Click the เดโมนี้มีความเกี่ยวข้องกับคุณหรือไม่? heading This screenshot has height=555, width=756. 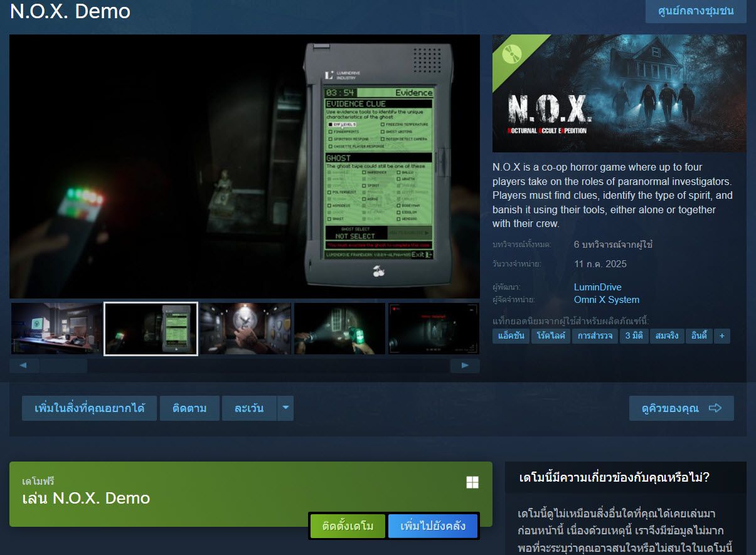point(614,478)
